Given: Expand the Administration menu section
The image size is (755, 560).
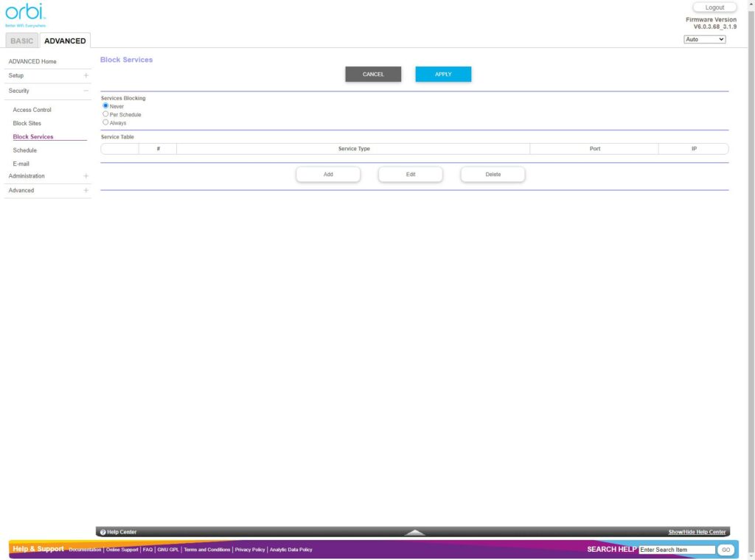Looking at the screenshot, I should [x=86, y=176].
